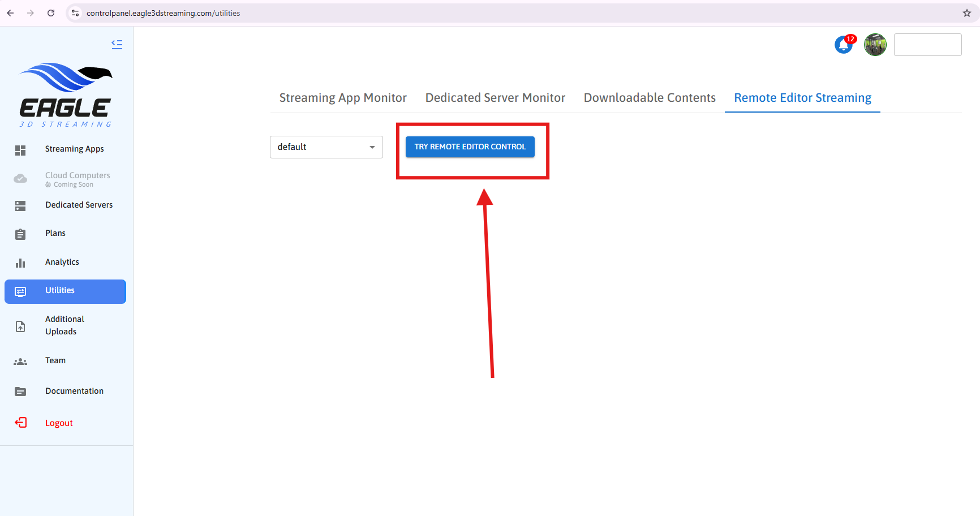Click the user profile avatar
Screen dimensions: 980x516
[875, 45]
